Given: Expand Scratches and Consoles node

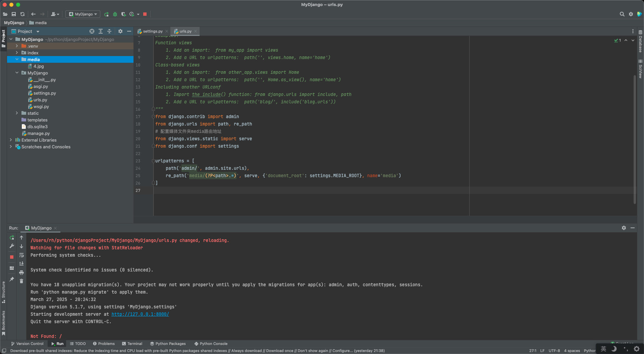Looking at the screenshot, I should [11, 147].
